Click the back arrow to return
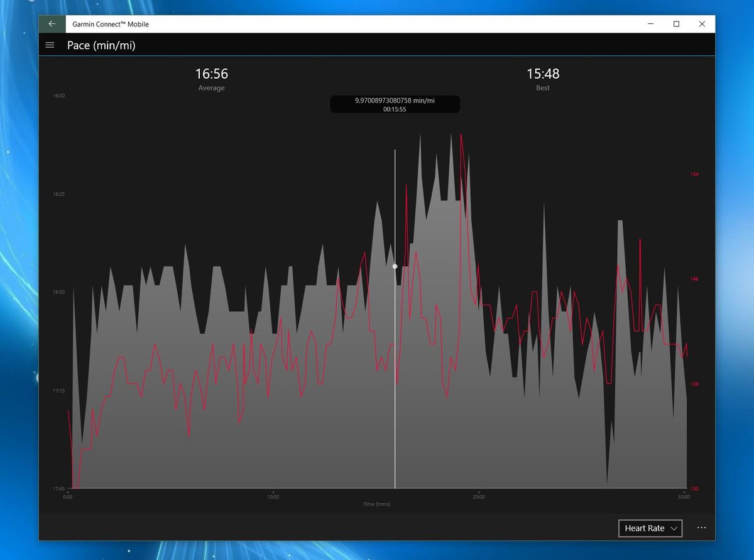Screen dimensions: 754x560 click(51, 23)
